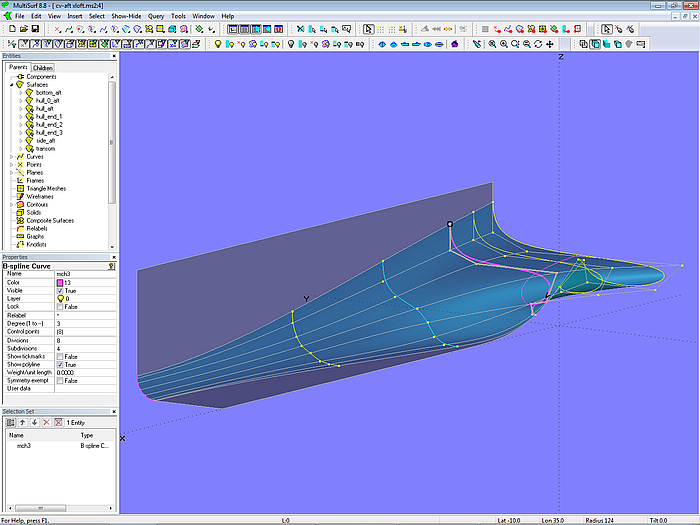The width and height of the screenshot is (700, 525).
Task: Click the move-up arrow in Selection Set
Action: point(21,423)
